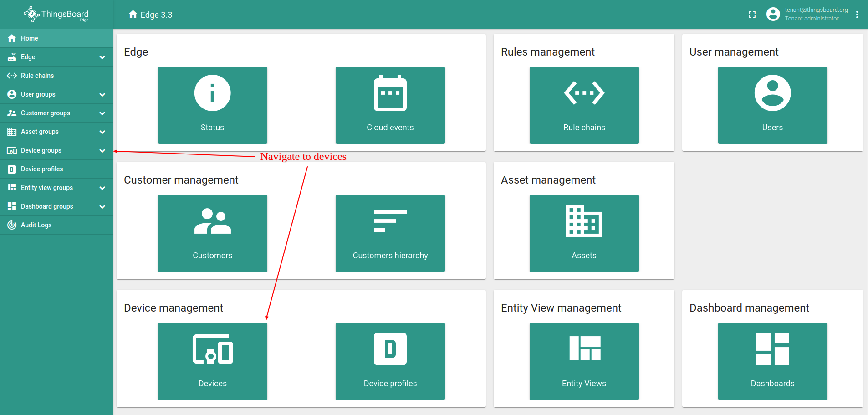Expand the Edge sidebar menu chevron
868x415 pixels.
pyautogui.click(x=102, y=57)
